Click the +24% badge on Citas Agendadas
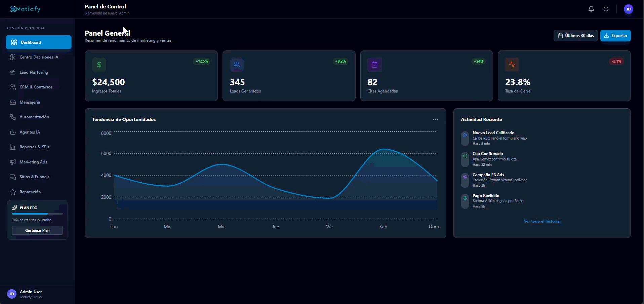Viewport: 644px width, 304px height. click(479, 61)
